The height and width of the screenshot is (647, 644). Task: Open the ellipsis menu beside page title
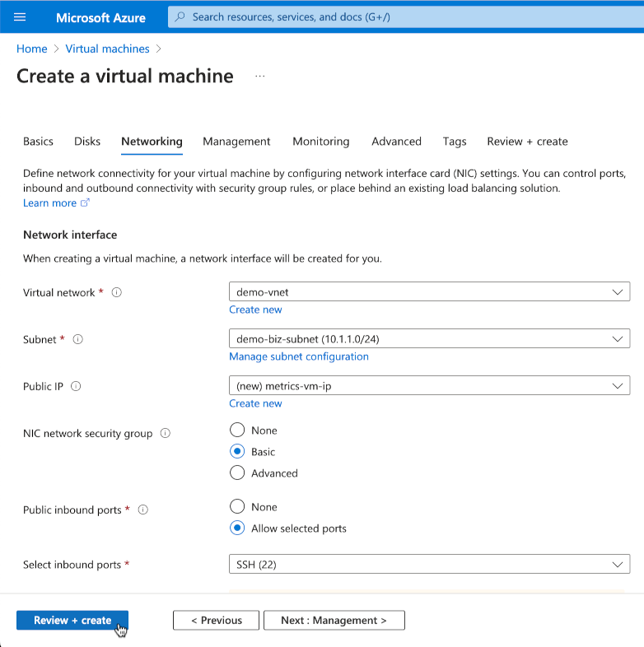click(x=260, y=77)
